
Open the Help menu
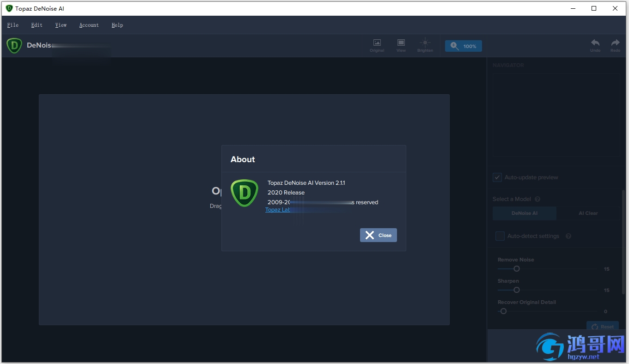pyautogui.click(x=117, y=25)
